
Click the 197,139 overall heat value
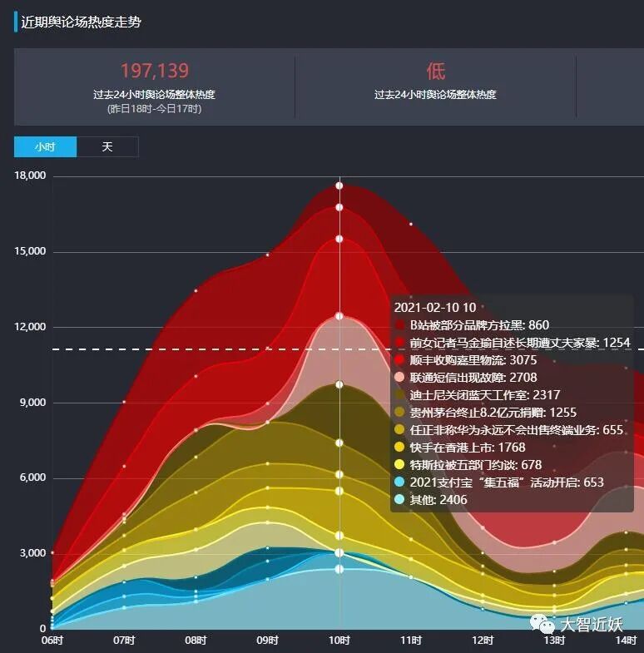tap(155, 71)
